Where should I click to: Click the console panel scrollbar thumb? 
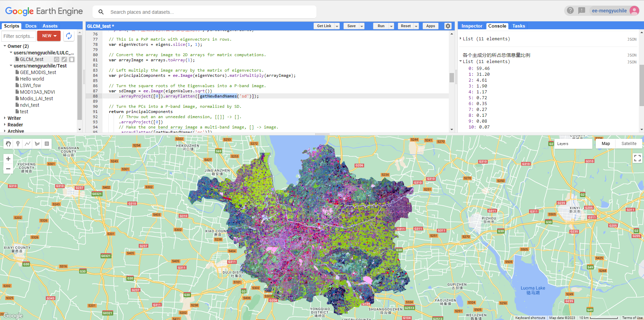coord(642,85)
